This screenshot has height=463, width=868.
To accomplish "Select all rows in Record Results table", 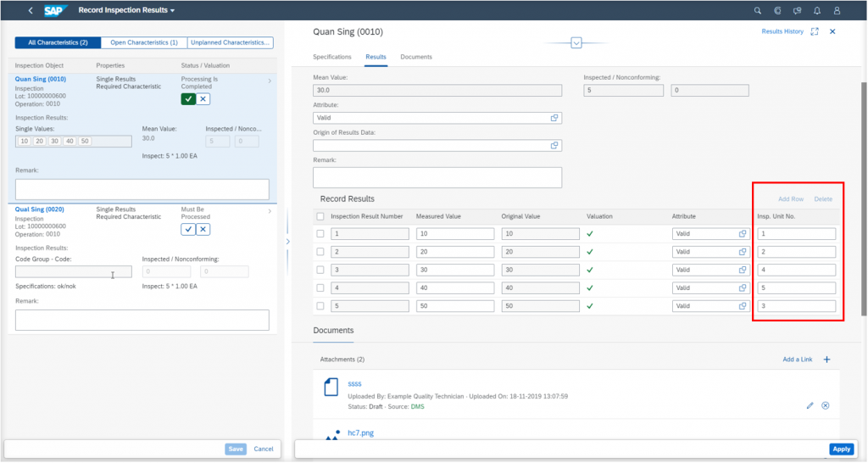I will pyautogui.click(x=320, y=216).
